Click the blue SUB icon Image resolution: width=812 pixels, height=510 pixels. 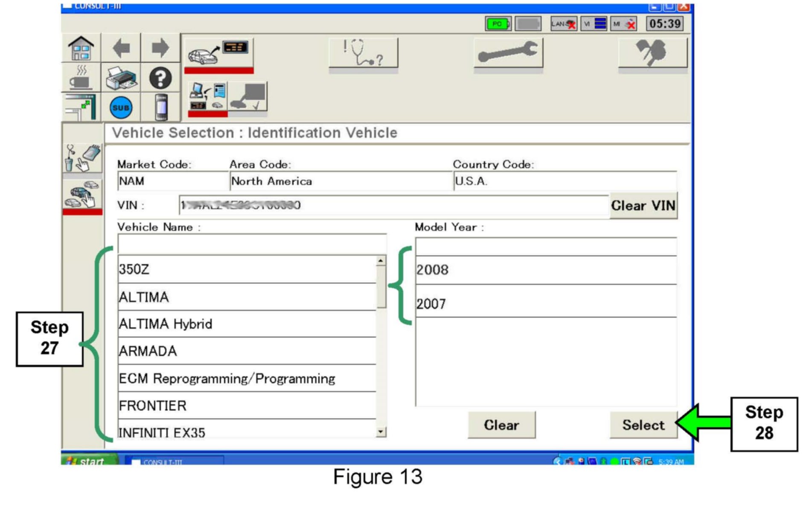(121, 108)
